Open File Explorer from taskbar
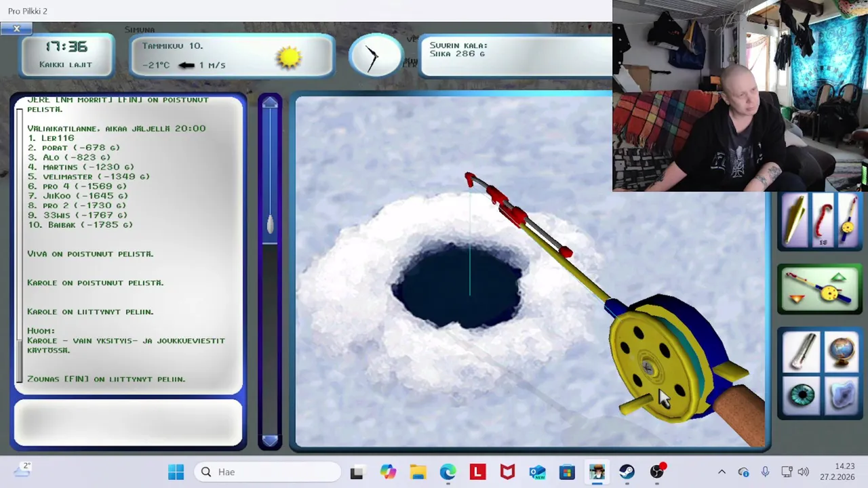Viewport: 868px width, 488px height. pyautogui.click(x=418, y=472)
